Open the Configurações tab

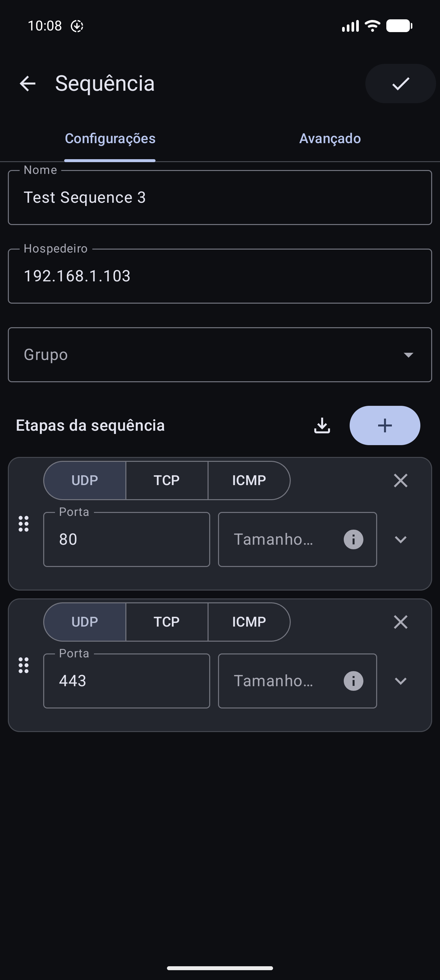click(x=110, y=139)
